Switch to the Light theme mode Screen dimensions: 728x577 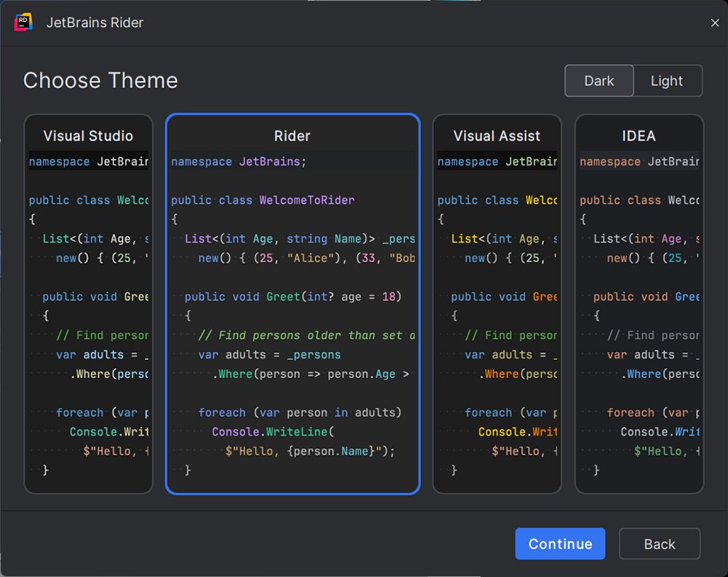tap(667, 81)
